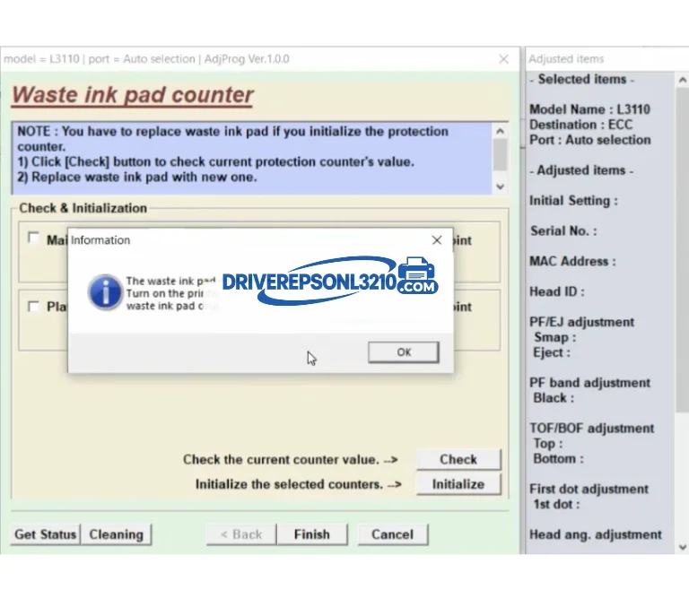Screen dimensions: 689x616
Task: Click the Waste ink pad counter heading
Action: [x=132, y=95]
